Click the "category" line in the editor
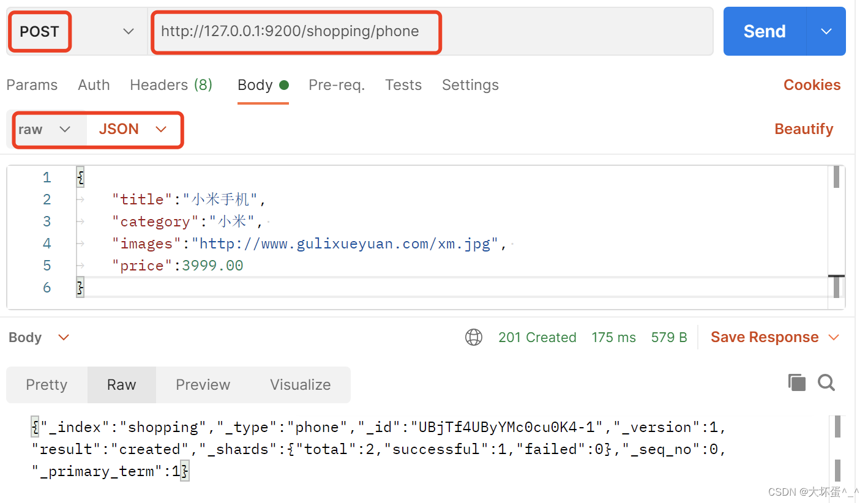The width and height of the screenshot is (868, 503). 187,222
